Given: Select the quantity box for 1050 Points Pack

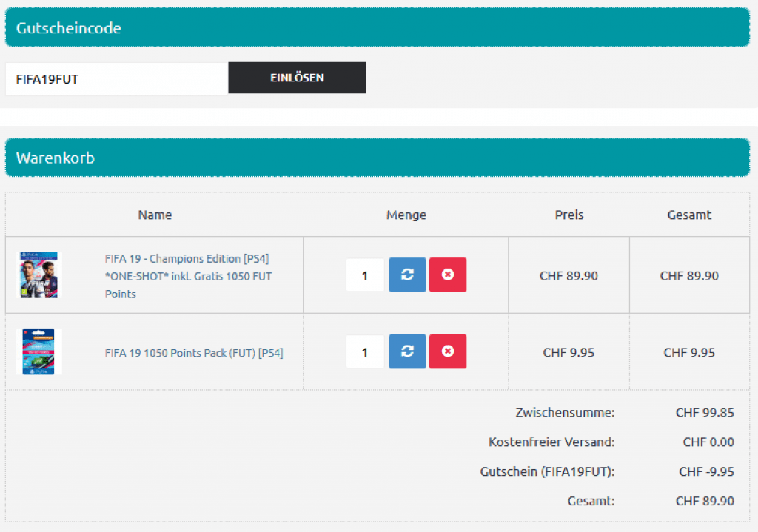Looking at the screenshot, I should coord(365,352).
